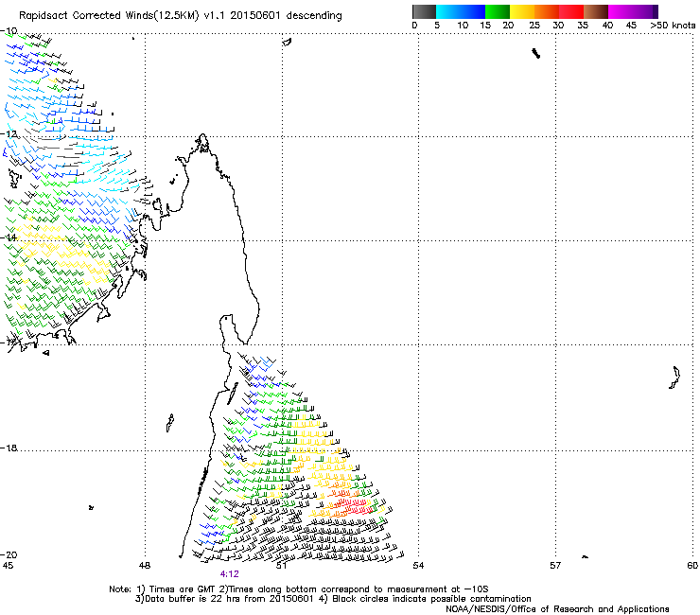Image resolution: width=700 pixels, height=615 pixels.
Task: Click the legend value '30'
Action: coord(558,26)
